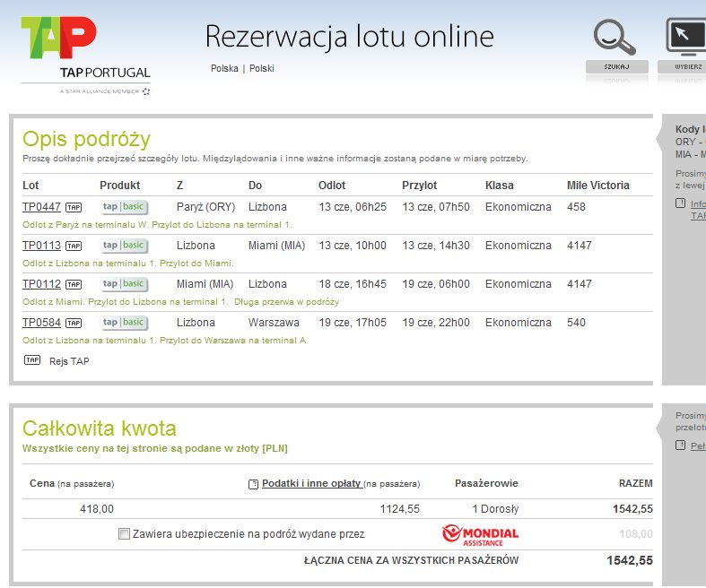The width and height of the screenshot is (706, 588).
Task: Click the info icon before Podatki i inne opłaty
Action: click(x=253, y=485)
